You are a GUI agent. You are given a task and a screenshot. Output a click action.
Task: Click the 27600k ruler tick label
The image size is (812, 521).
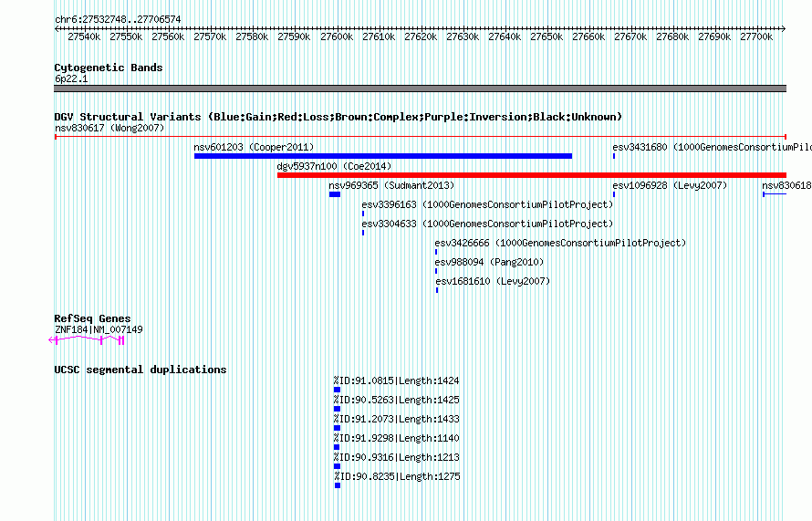[337, 36]
